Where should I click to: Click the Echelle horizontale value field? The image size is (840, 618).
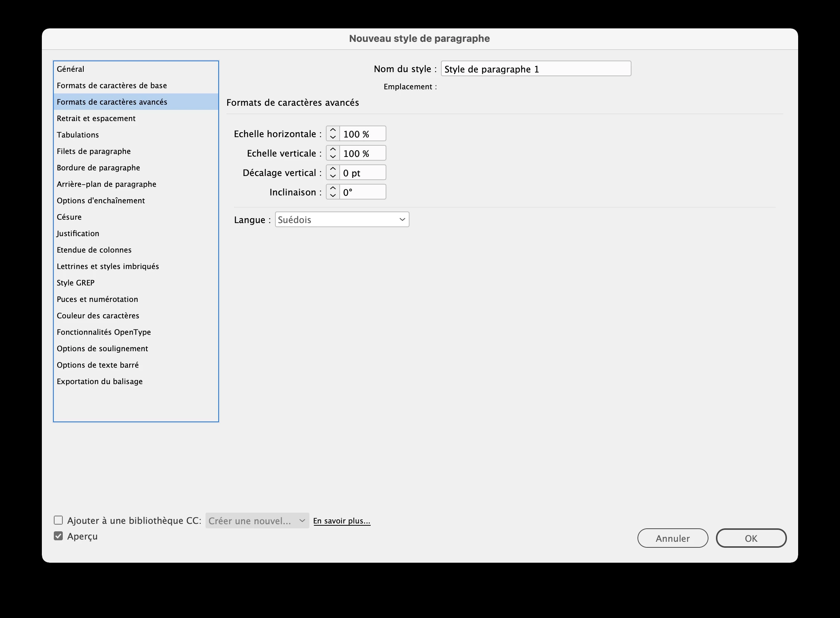tap(362, 134)
